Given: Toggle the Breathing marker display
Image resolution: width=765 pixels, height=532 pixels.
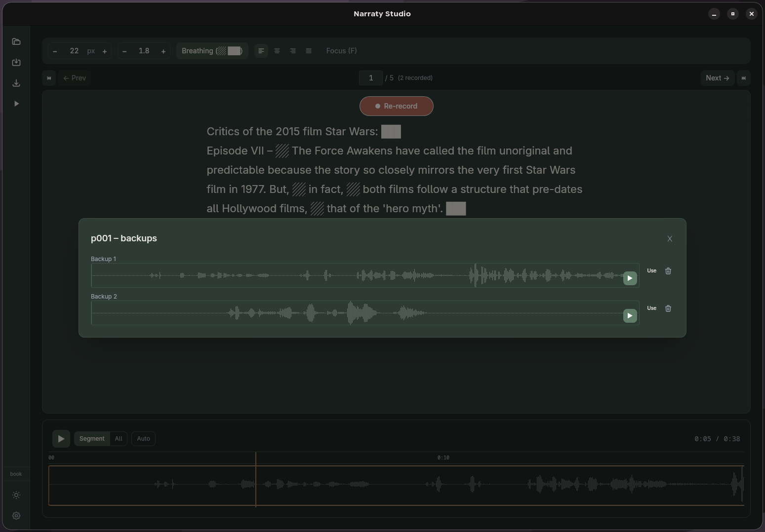Looking at the screenshot, I should [212, 51].
